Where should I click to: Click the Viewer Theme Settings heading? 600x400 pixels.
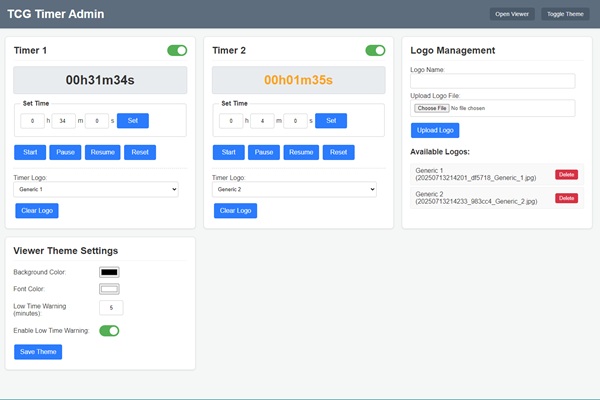coord(66,251)
